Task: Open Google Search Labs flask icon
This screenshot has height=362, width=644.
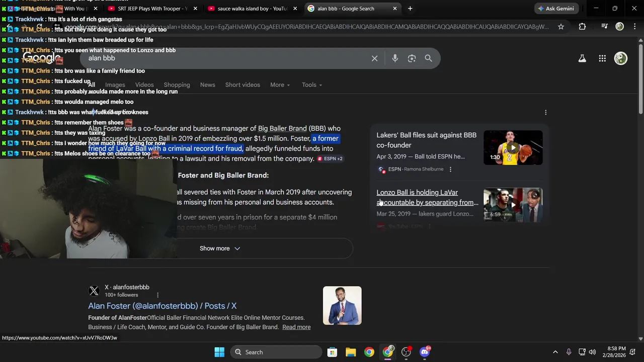Action: pyautogui.click(x=582, y=58)
